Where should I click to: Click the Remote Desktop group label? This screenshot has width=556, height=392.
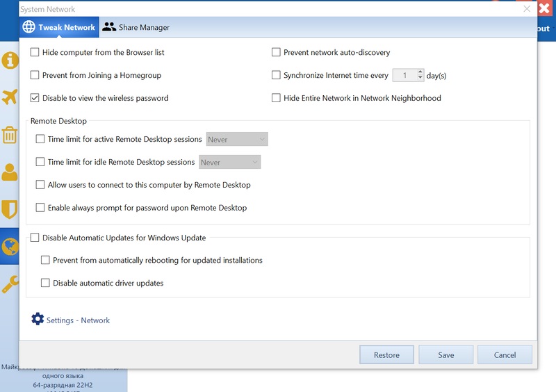(58, 121)
